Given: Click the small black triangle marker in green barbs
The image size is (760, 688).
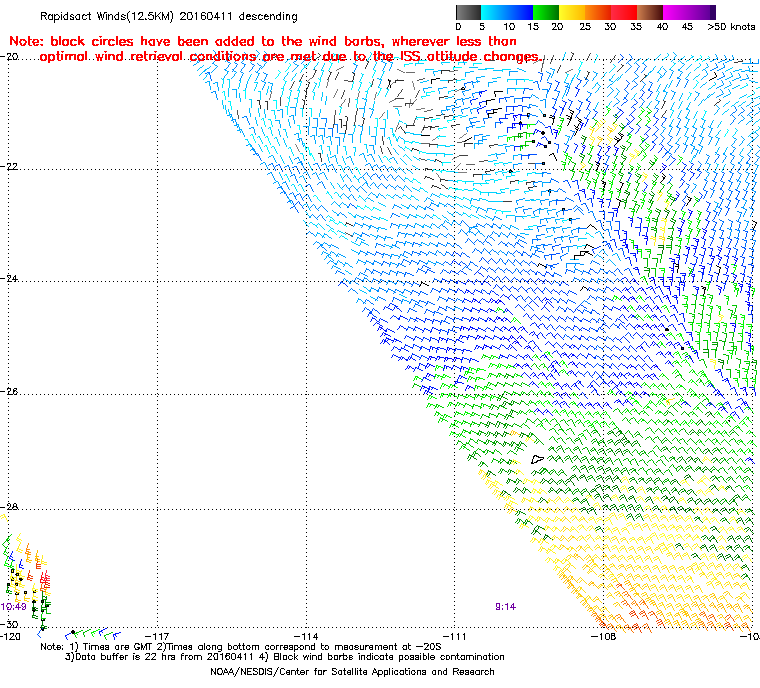Looking at the screenshot, I should (538, 459).
